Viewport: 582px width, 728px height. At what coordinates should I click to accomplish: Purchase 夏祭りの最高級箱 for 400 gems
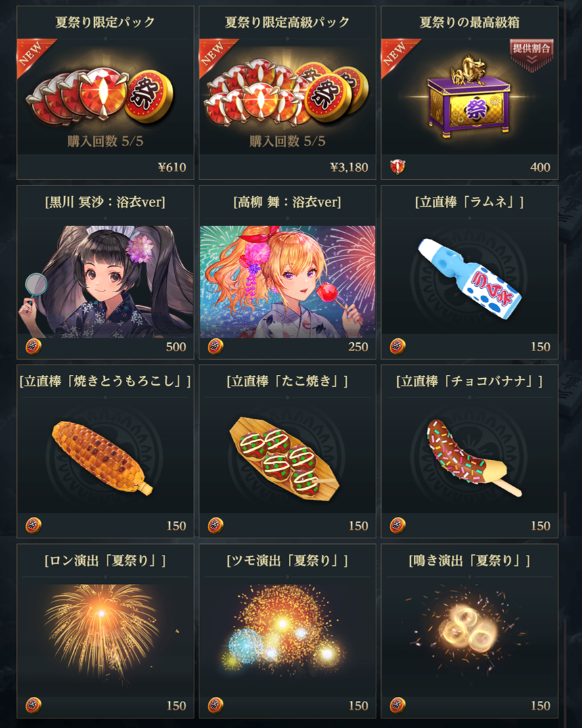tap(470, 167)
